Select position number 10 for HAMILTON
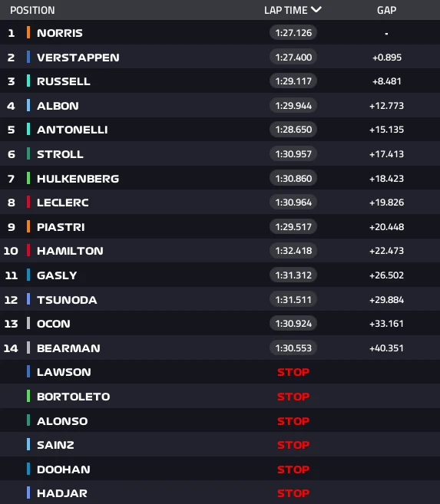 pos(11,251)
